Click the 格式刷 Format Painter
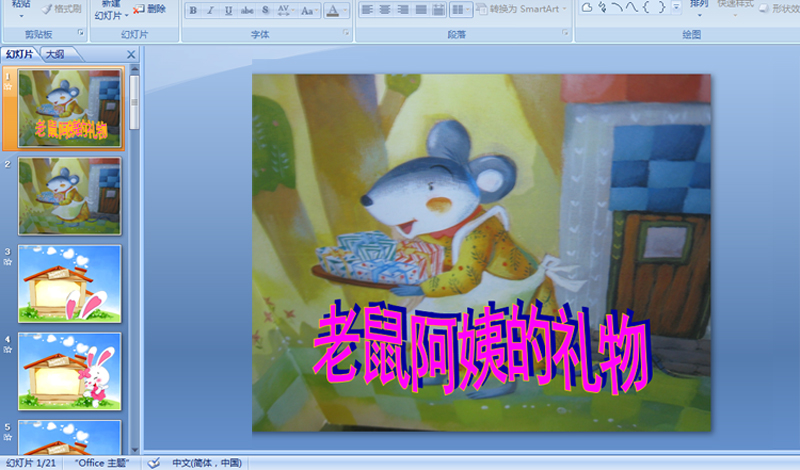 click(x=62, y=9)
